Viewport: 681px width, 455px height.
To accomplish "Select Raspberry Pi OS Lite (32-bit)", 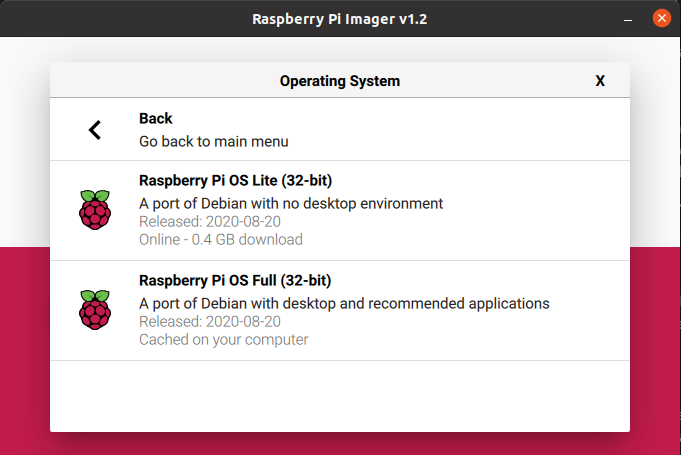I will click(340, 211).
